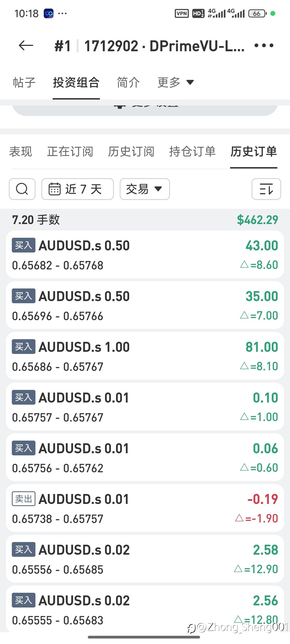Open the 交易 type dropdown

(144, 189)
